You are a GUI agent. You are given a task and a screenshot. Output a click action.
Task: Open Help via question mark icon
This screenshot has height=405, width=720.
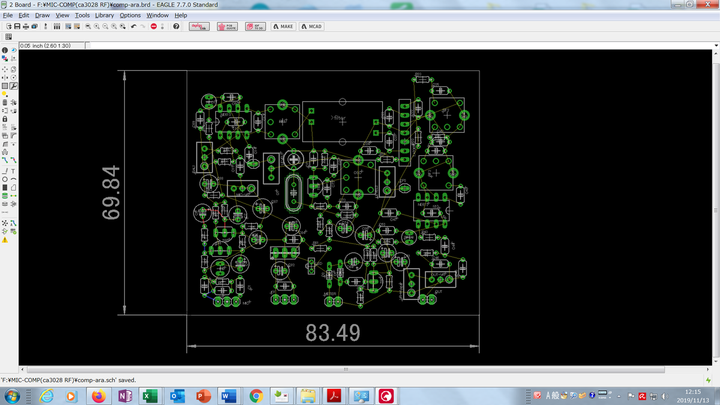click(x=176, y=26)
